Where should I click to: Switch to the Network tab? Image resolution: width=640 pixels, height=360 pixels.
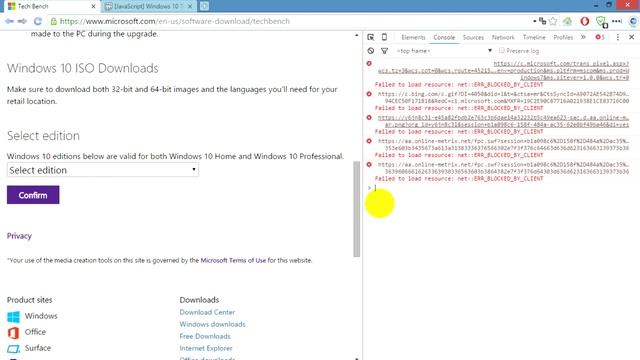(x=503, y=37)
